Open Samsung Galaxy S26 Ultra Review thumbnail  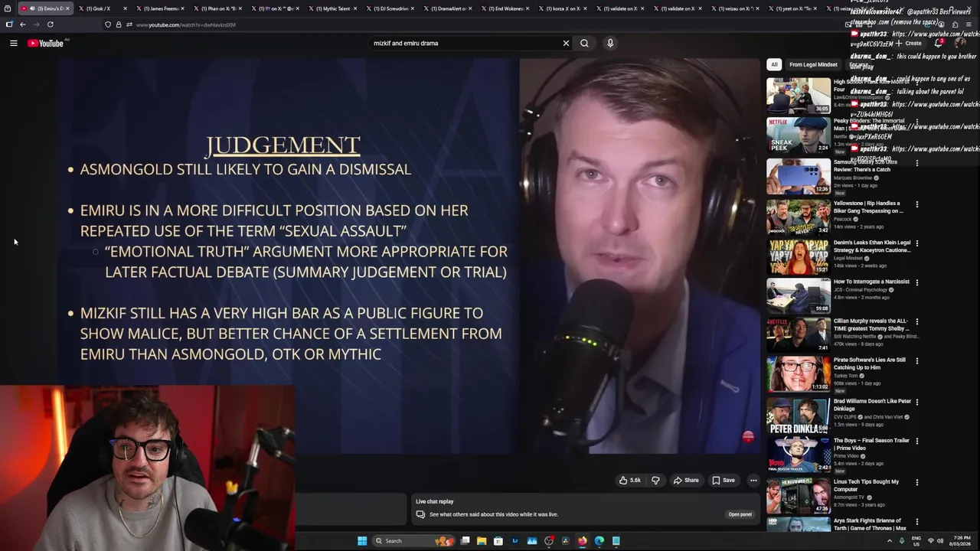click(x=798, y=176)
